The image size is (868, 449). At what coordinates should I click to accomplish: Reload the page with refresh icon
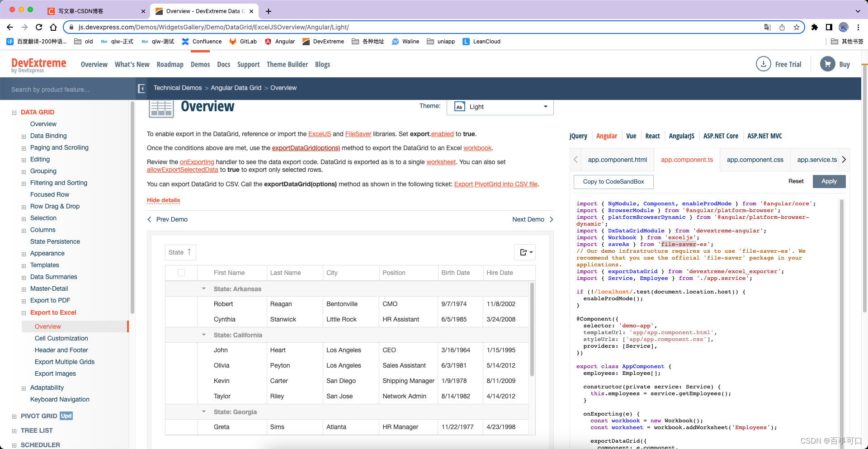click(39, 27)
